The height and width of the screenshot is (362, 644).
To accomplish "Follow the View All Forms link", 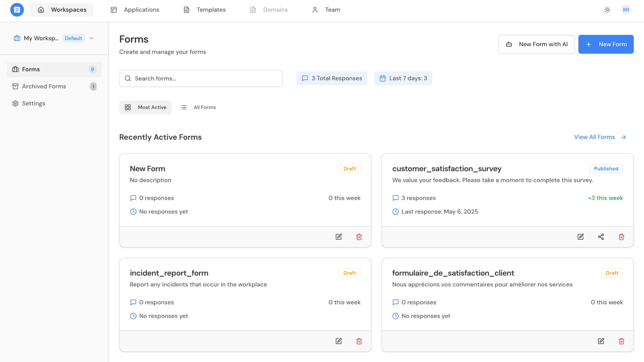I will click(600, 137).
